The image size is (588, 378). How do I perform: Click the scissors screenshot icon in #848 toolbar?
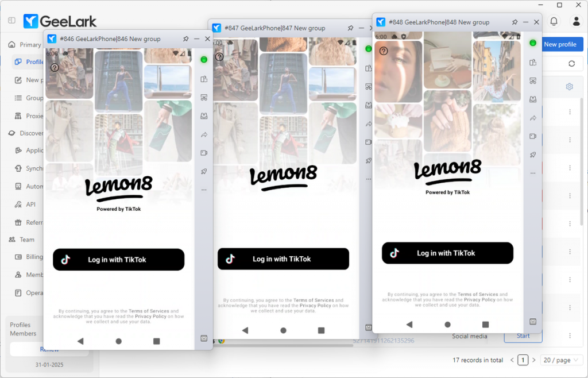(533, 81)
